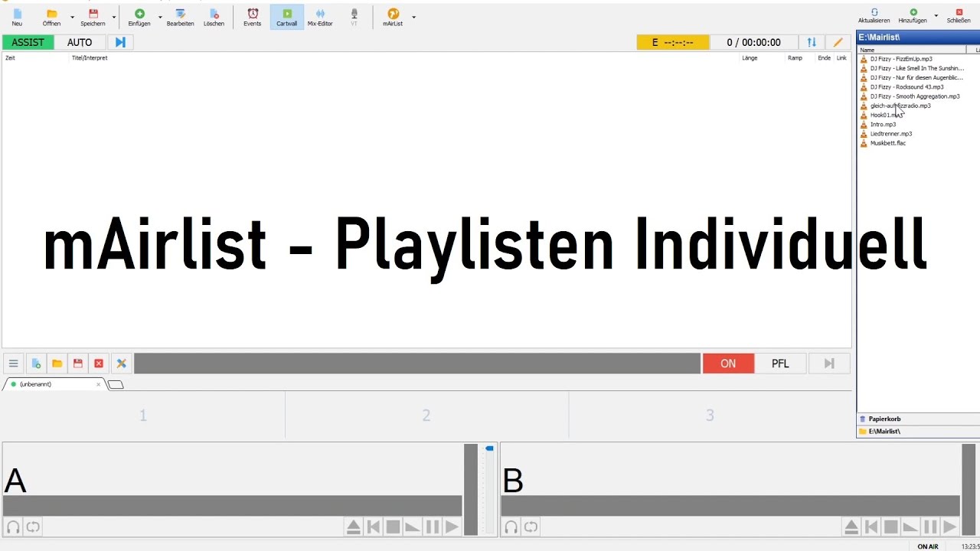The width and height of the screenshot is (980, 551).
Task: Start playback on Player A
Action: (452, 527)
